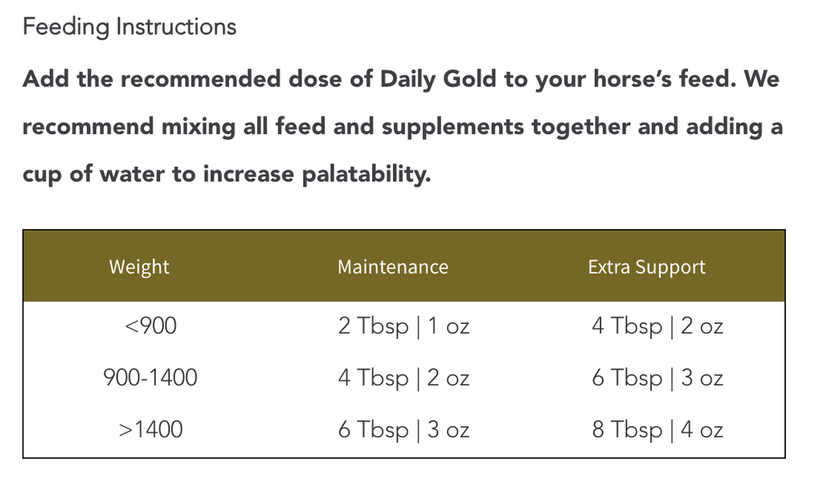Select the Maintenance column header
823x504 pixels.
coord(392,267)
